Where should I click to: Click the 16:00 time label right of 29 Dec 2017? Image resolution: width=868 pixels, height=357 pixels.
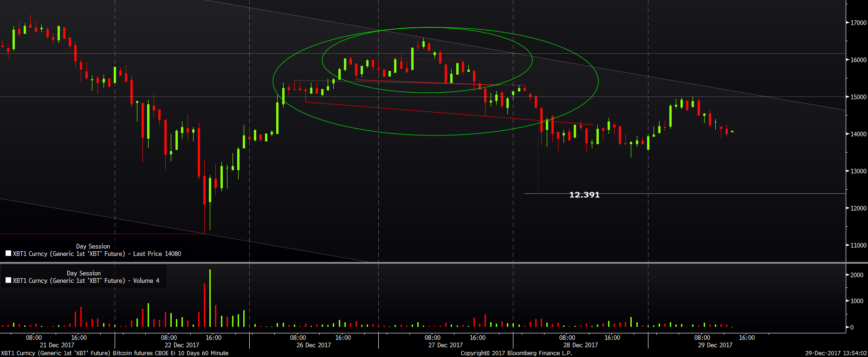[747, 338]
